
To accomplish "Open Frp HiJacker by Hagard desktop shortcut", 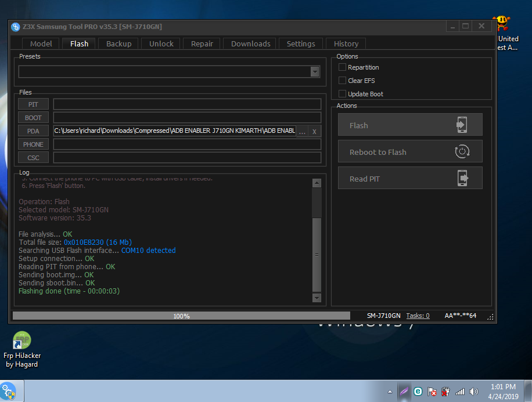I will click(x=22, y=350).
